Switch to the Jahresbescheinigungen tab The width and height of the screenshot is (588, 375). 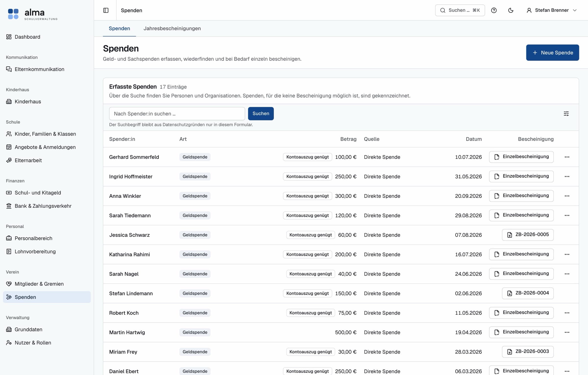coord(172,28)
